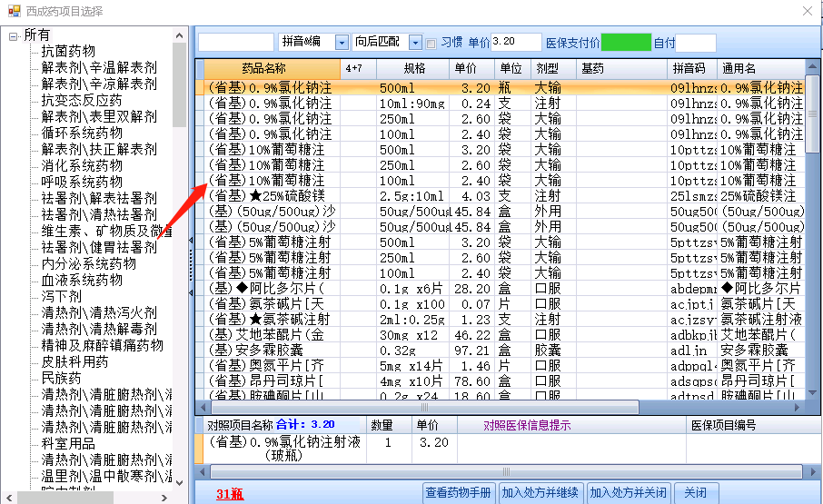Viewport: 823px width, 504px height.
Task: Click the 通用名 column header
Action: (760, 69)
